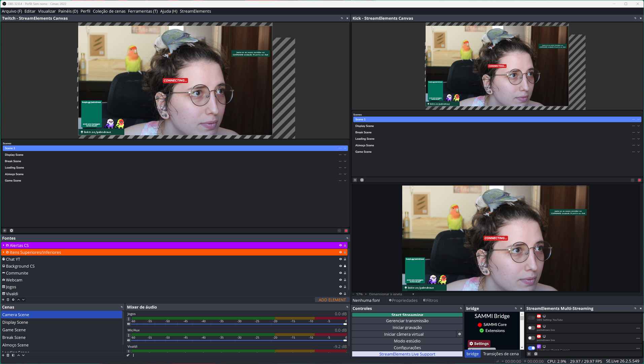The width and height of the screenshot is (644, 364).
Task: Select Game Scene in Cenas list
Action: pos(14,330)
